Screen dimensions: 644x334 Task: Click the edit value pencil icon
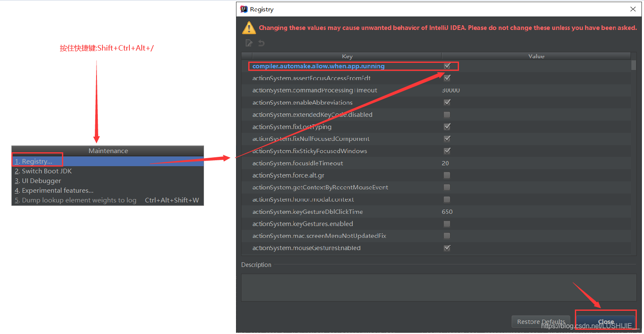click(x=249, y=43)
